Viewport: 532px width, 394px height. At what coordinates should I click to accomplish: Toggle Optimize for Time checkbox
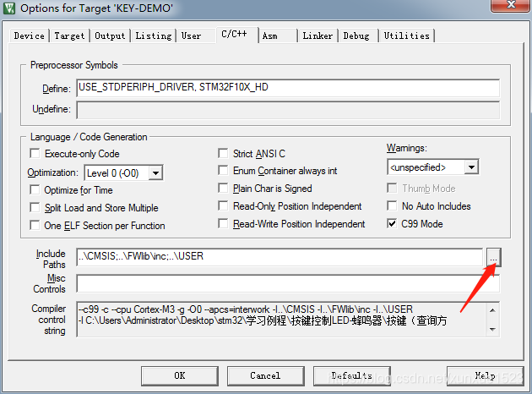point(35,189)
